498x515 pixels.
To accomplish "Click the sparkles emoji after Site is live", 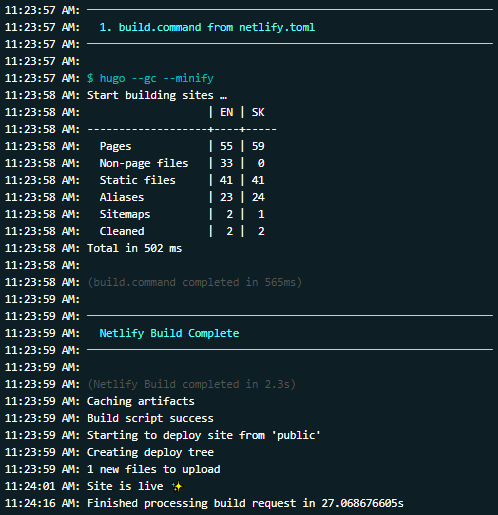I will pyautogui.click(x=177, y=486).
